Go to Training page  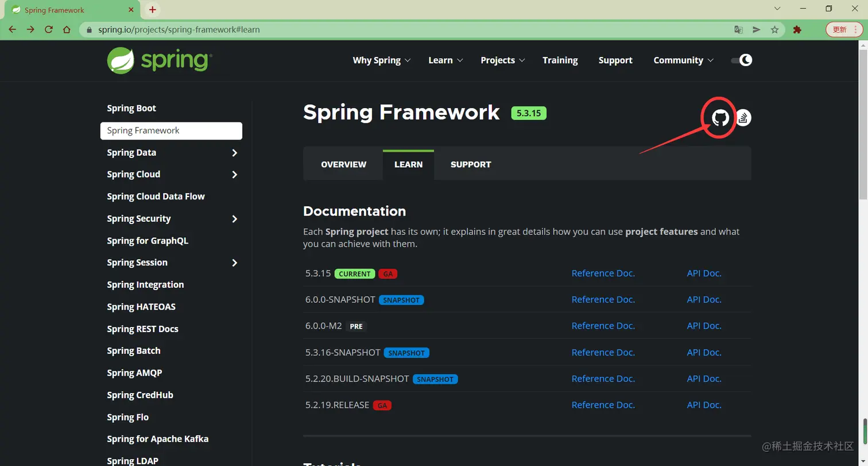click(x=560, y=60)
